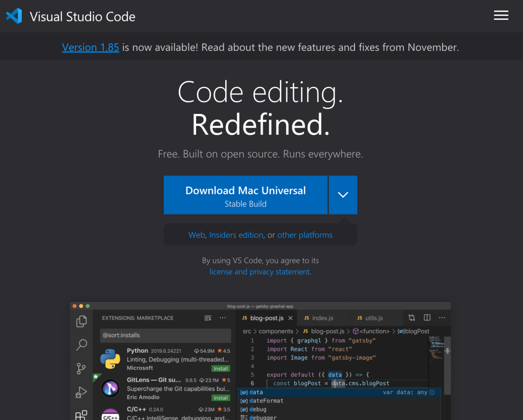Click the GitLens star rating icon
Viewport: 523px width, 420px height.
(x=224, y=380)
